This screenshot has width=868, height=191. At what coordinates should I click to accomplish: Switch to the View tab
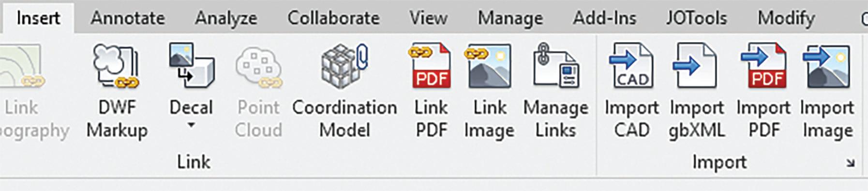(x=428, y=18)
